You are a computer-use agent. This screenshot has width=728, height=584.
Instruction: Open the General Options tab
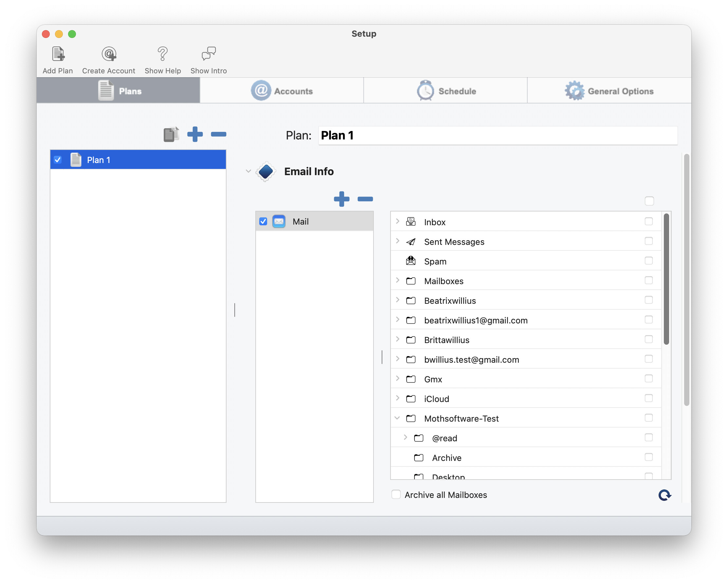pos(609,91)
